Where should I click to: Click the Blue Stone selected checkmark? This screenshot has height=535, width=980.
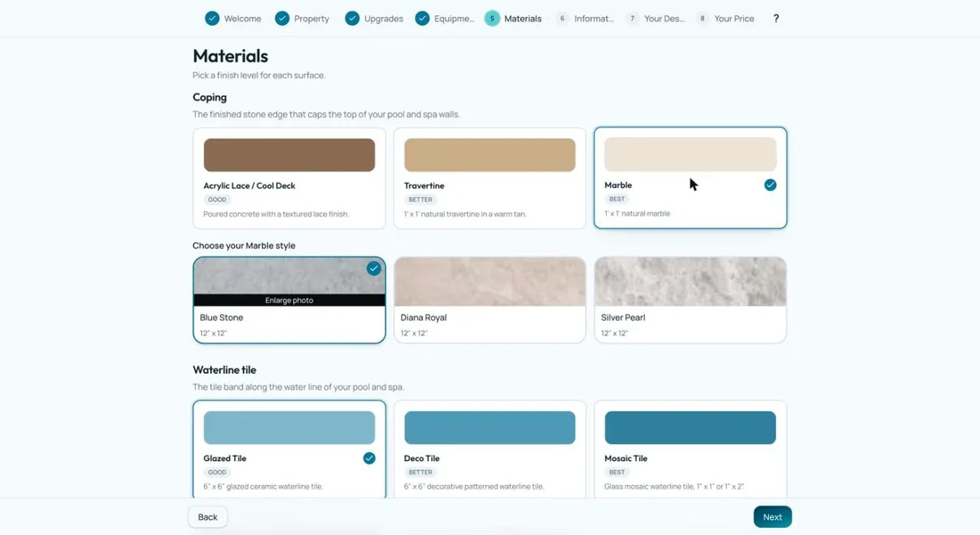point(374,268)
